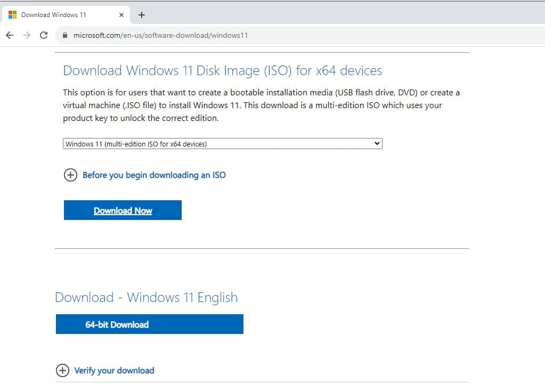View site info via the padlock icon
545x392 pixels.
65,36
